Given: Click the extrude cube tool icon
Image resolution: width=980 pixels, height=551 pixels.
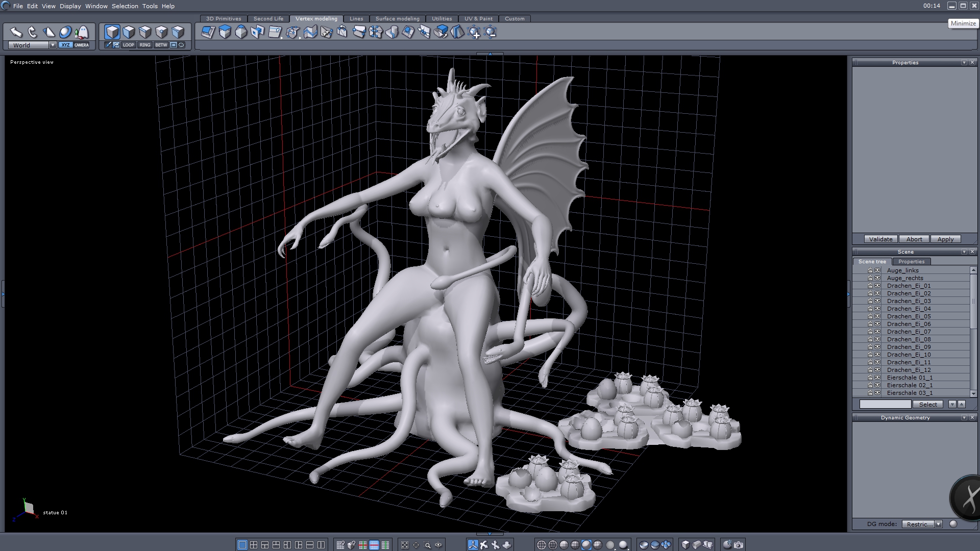Looking at the screenshot, I should (x=225, y=32).
